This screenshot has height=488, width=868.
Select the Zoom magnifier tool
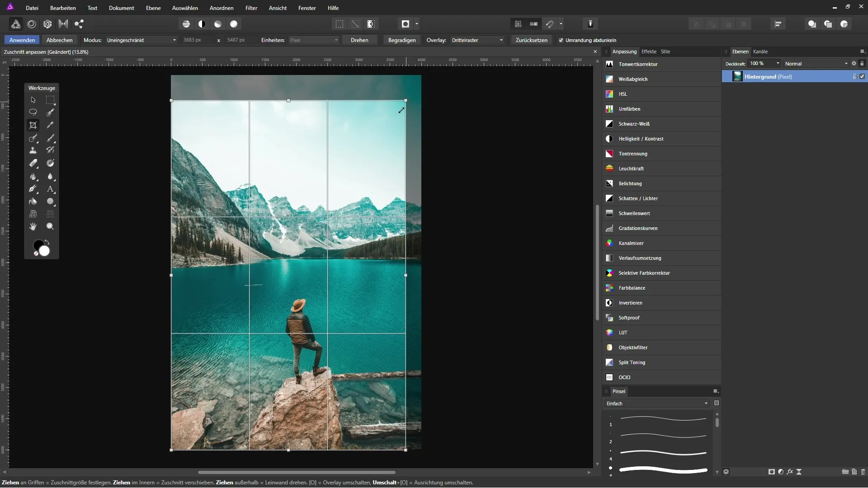(50, 226)
